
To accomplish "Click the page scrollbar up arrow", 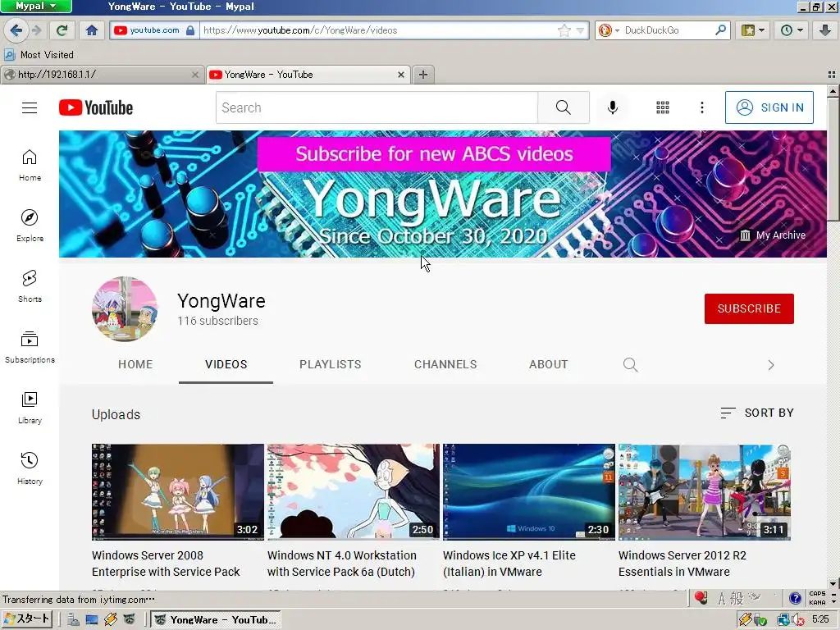I will coord(833,91).
